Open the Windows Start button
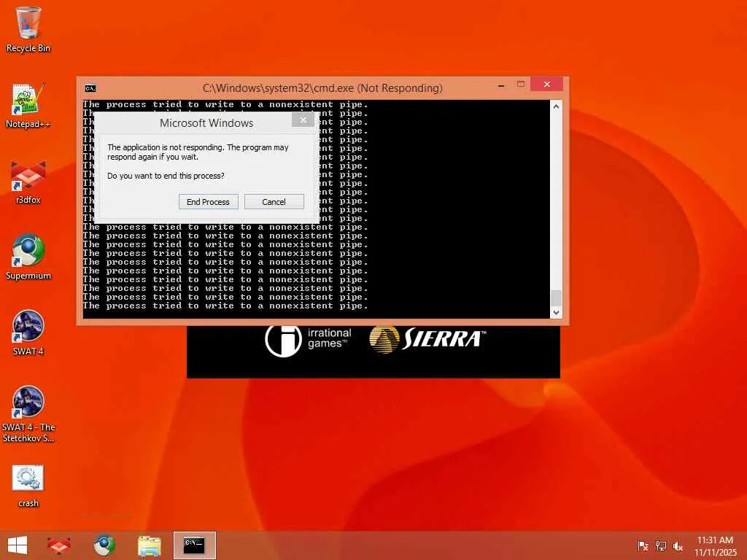 click(x=18, y=545)
